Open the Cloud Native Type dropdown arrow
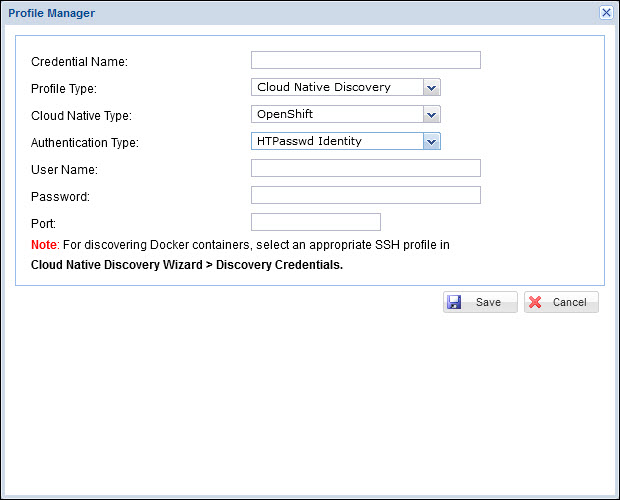This screenshot has width=620, height=500. coord(431,115)
